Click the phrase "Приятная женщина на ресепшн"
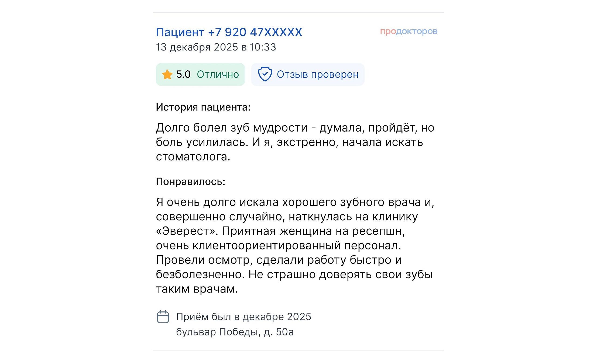597x364 pixels. [313, 231]
